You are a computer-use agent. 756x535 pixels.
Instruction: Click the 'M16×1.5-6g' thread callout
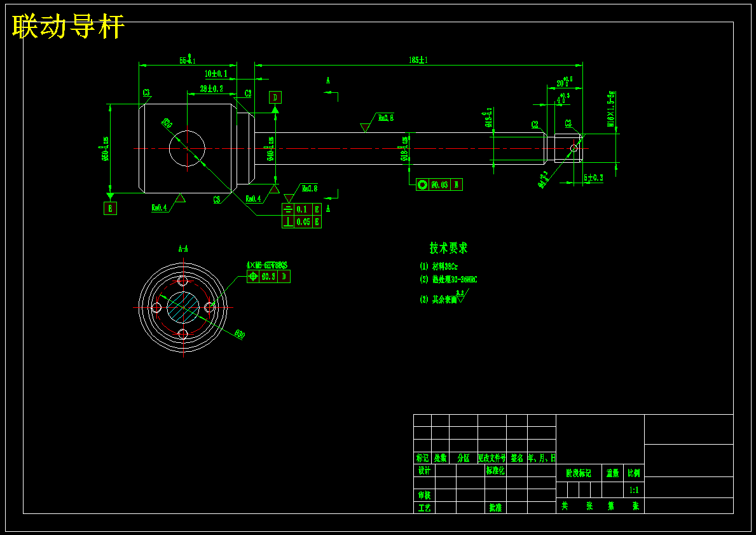coord(611,109)
